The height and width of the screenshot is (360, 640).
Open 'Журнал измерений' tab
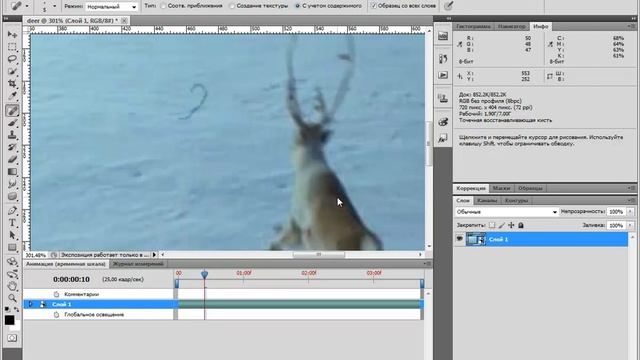pos(138,264)
